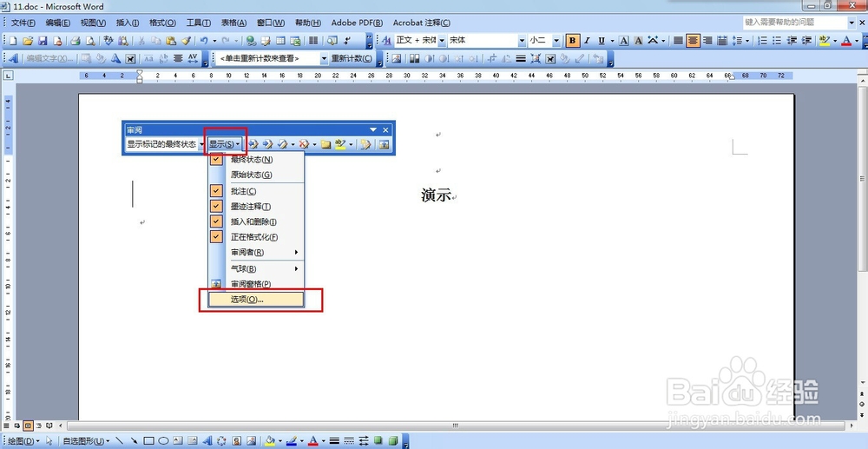Align text to the right
868x449 pixels.
[707, 41]
